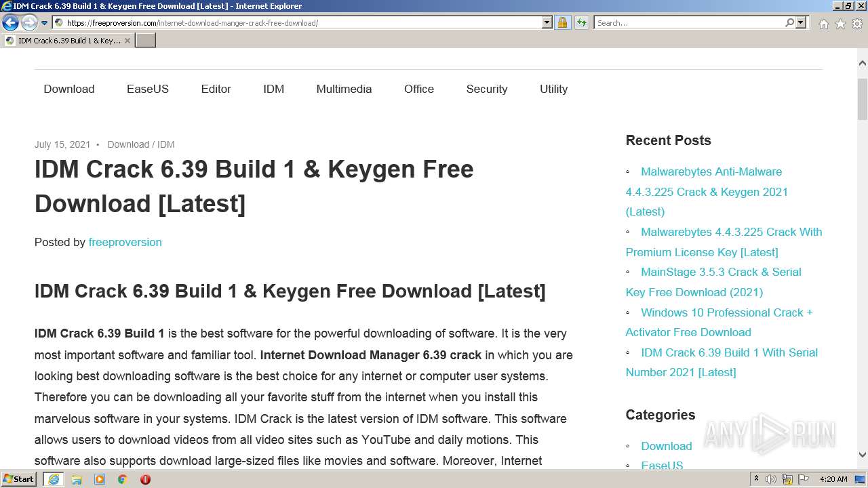
Task: Open the Utility menu item
Action: (x=553, y=89)
